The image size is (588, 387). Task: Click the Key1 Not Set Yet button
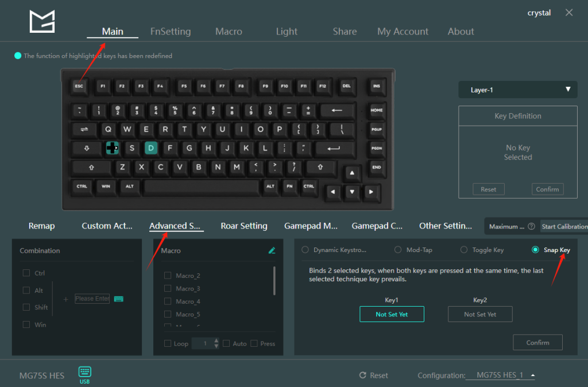click(392, 314)
